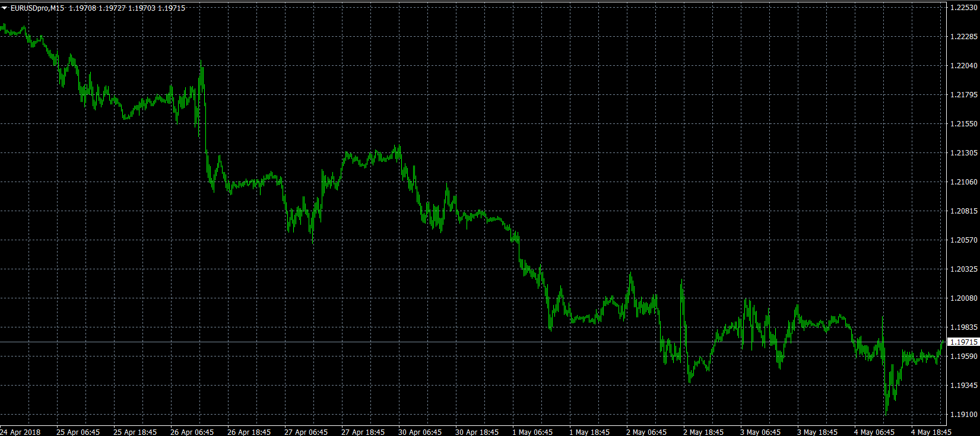Click the 1.21795 price axis label
980x436 pixels.
(x=964, y=95)
